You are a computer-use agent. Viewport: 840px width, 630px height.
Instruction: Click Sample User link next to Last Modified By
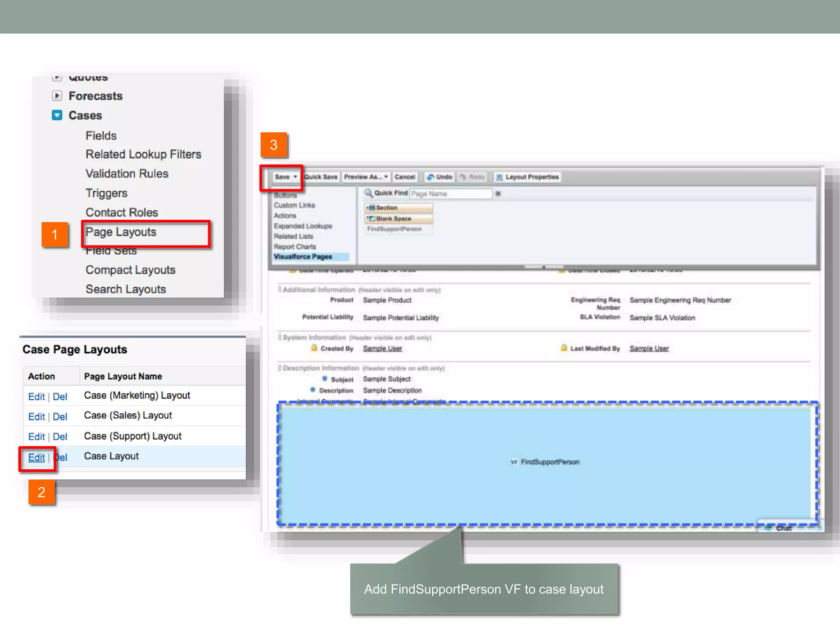649,348
